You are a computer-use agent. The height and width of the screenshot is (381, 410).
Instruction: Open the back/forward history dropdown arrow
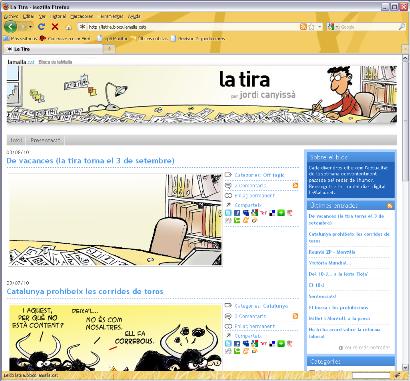click(30, 27)
